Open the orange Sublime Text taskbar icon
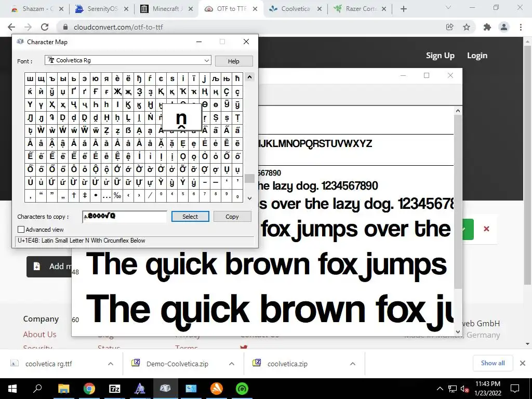Image resolution: width=532 pixels, height=399 pixels. [217, 389]
